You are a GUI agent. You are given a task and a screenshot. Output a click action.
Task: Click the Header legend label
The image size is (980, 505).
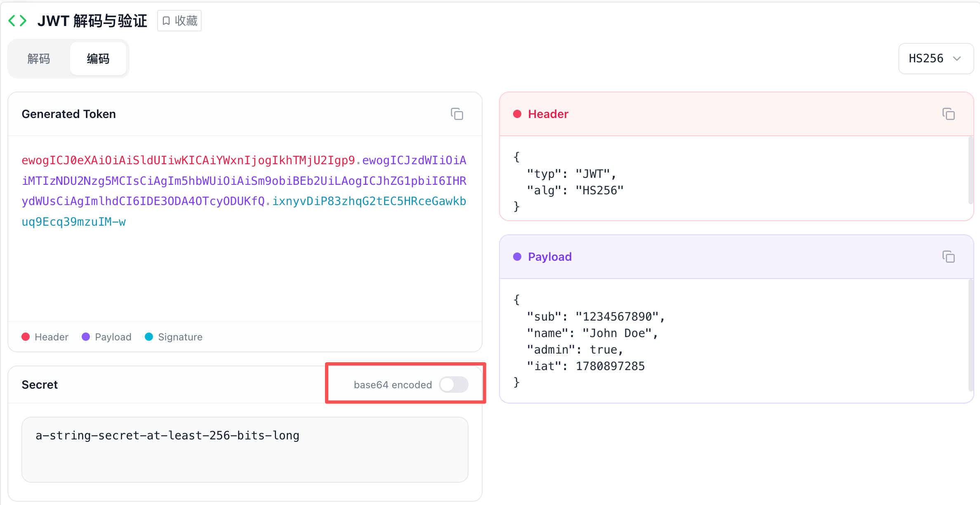[52, 337]
